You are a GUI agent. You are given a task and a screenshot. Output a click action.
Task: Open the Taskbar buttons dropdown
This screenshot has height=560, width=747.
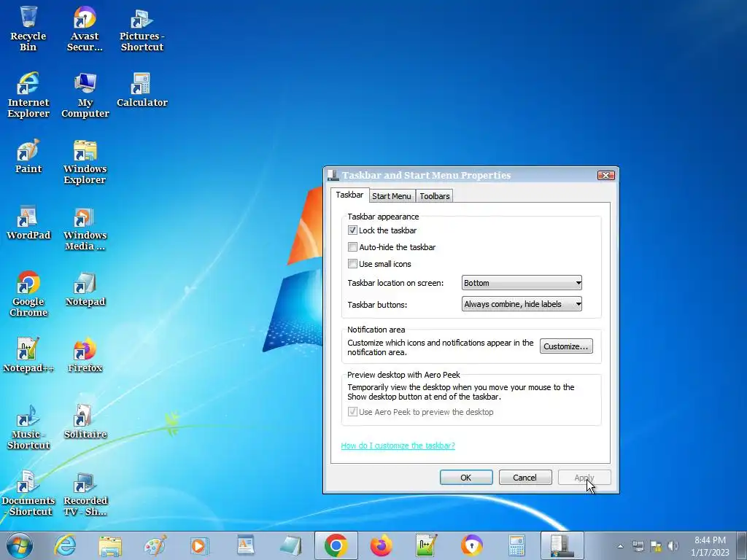(522, 304)
